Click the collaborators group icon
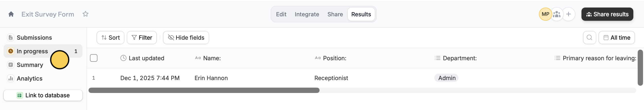 tap(557, 14)
